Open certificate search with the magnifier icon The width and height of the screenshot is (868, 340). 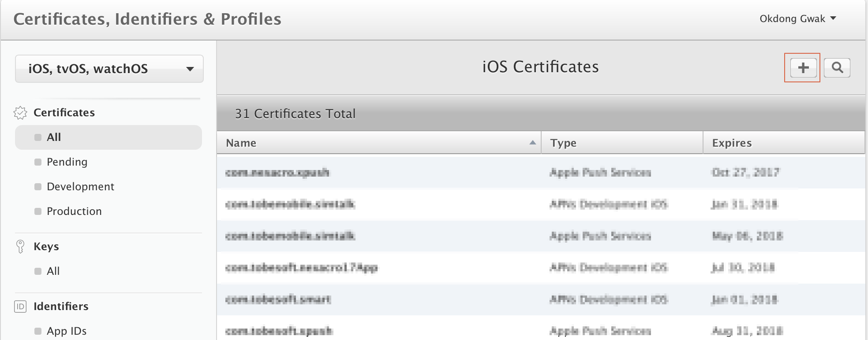pos(837,68)
